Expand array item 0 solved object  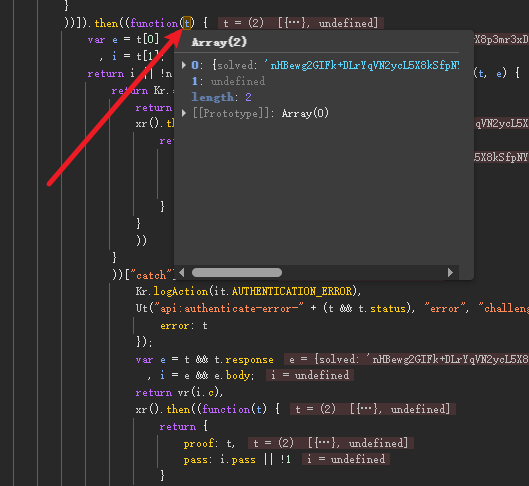pos(184,65)
